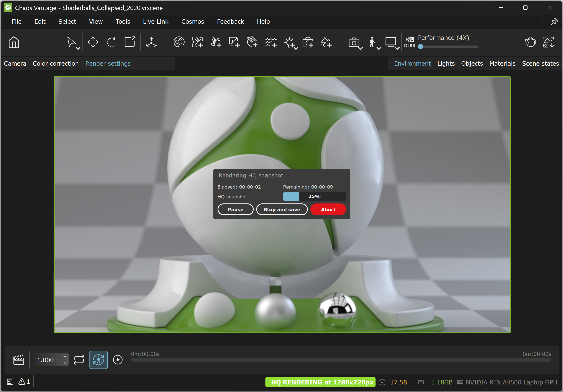The width and height of the screenshot is (563, 392).
Task: Open the Select menu
Action: (x=67, y=22)
